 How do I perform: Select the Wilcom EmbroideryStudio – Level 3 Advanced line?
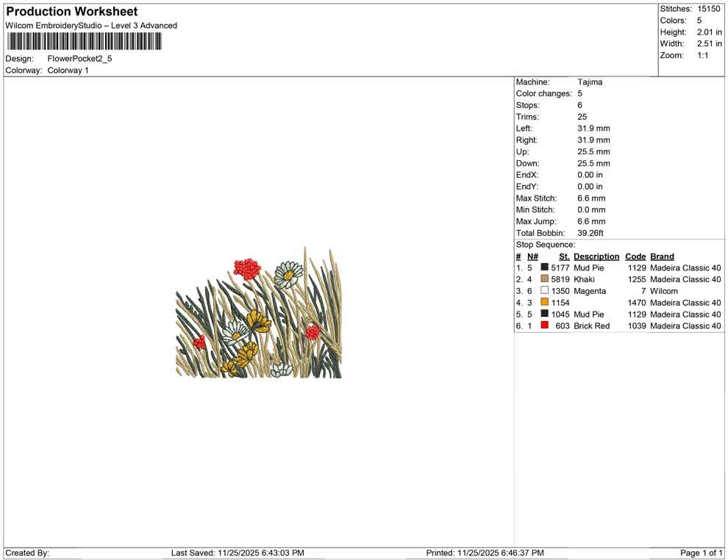[x=91, y=26]
